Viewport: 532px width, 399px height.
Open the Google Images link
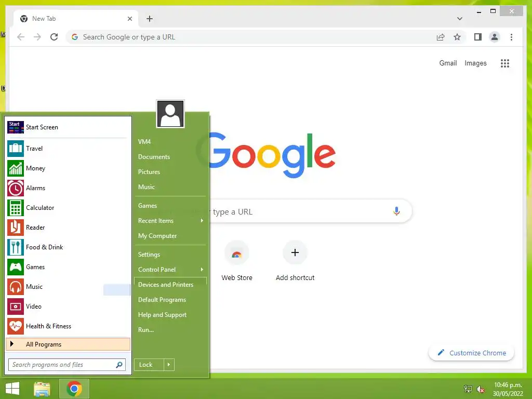[475, 63]
